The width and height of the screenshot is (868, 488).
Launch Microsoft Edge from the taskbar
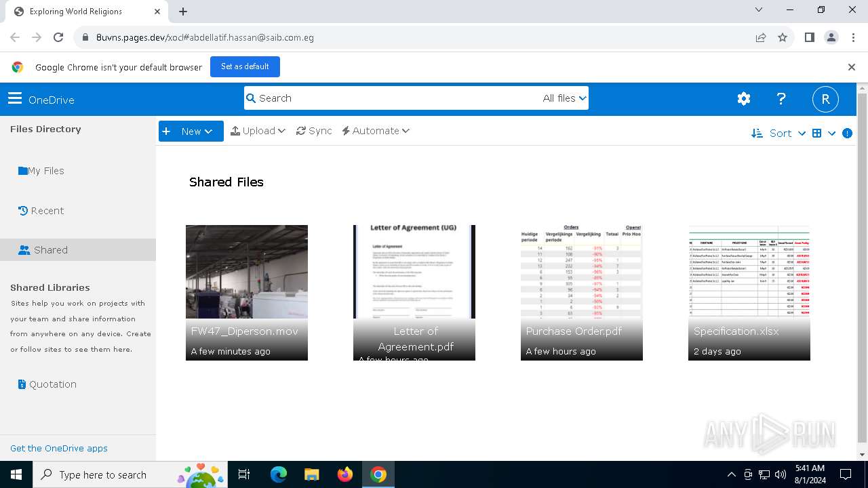pyautogui.click(x=278, y=474)
